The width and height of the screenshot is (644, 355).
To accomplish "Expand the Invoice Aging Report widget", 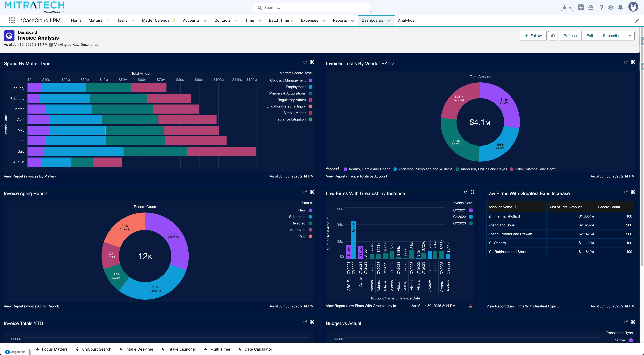I will (312, 192).
